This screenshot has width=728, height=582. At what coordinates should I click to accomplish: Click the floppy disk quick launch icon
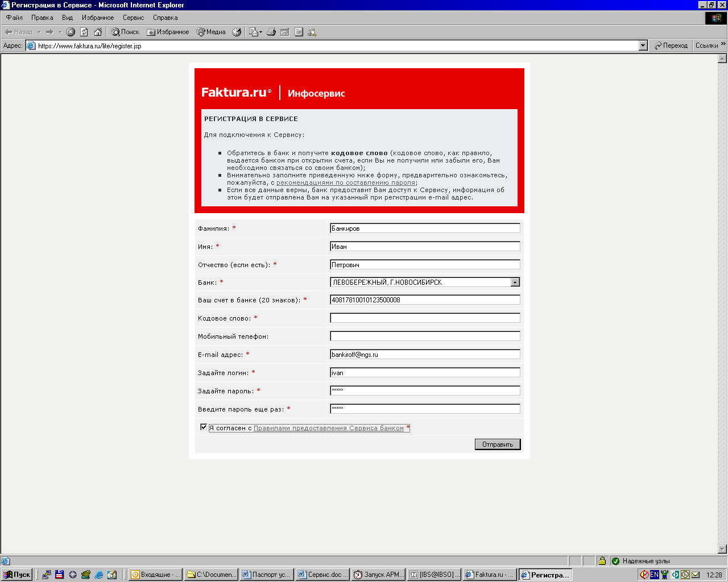(59, 575)
